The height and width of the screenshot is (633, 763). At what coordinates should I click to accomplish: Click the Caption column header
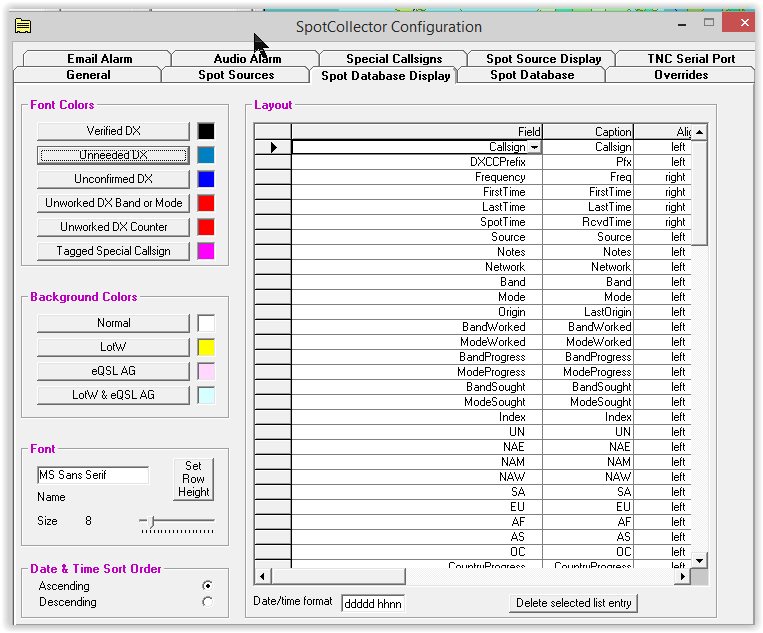pos(588,132)
